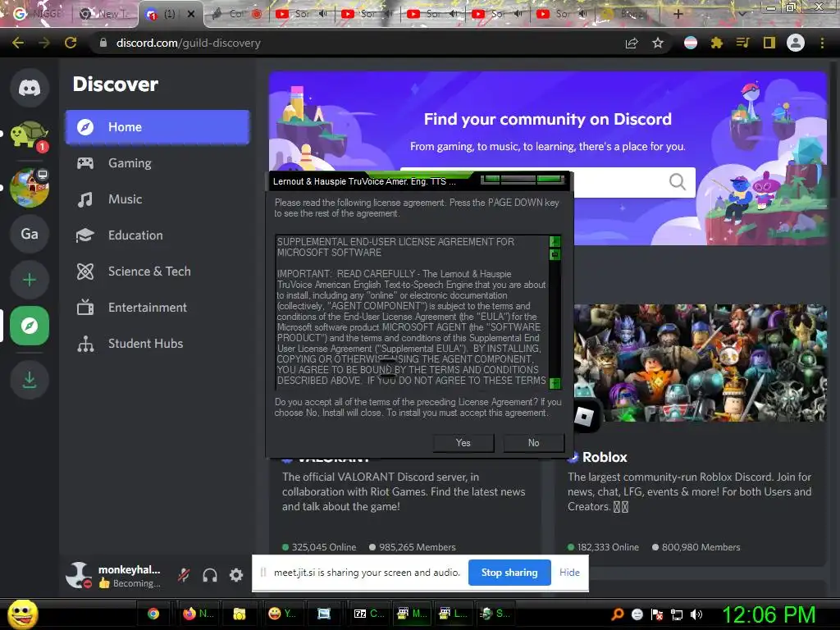Viewport: 840px width, 630px height.
Task: Select the Science & Tech category
Action: point(157,272)
